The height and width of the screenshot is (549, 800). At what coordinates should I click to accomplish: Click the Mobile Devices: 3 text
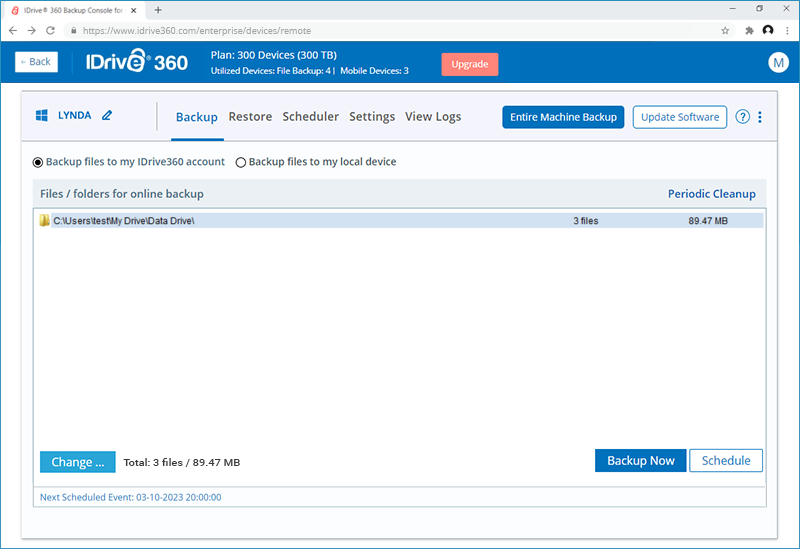[374, 71]
